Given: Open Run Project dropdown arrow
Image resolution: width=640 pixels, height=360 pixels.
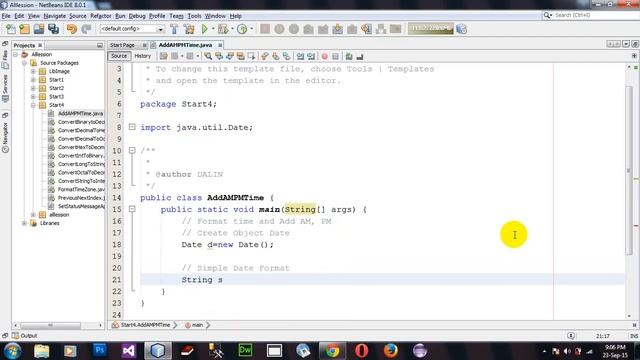Looking at the screenshot, I should (213, 29).
